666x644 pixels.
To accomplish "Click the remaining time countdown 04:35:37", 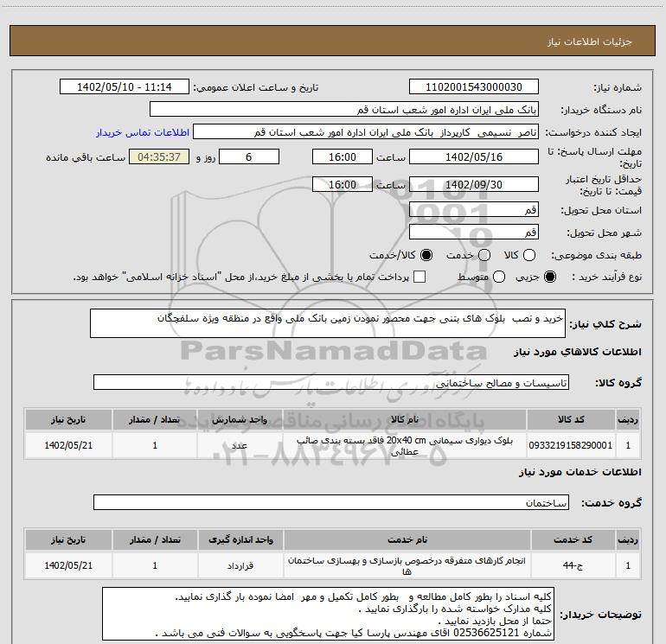I will (x=159, y=156).
